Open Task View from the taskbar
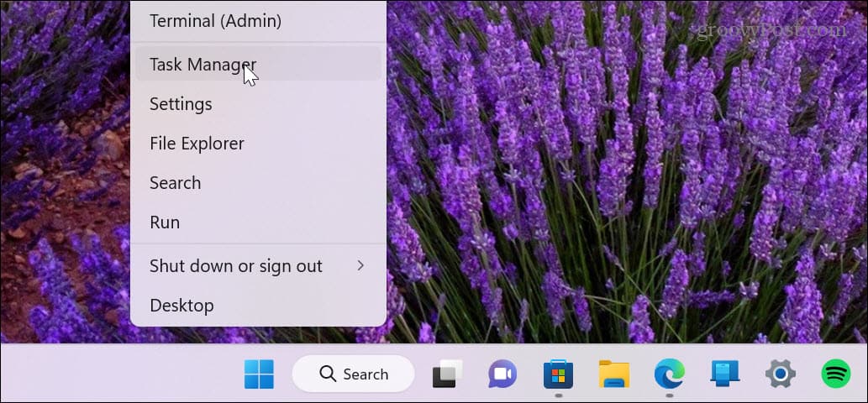The image size is (868, 403). coord(447,374)
